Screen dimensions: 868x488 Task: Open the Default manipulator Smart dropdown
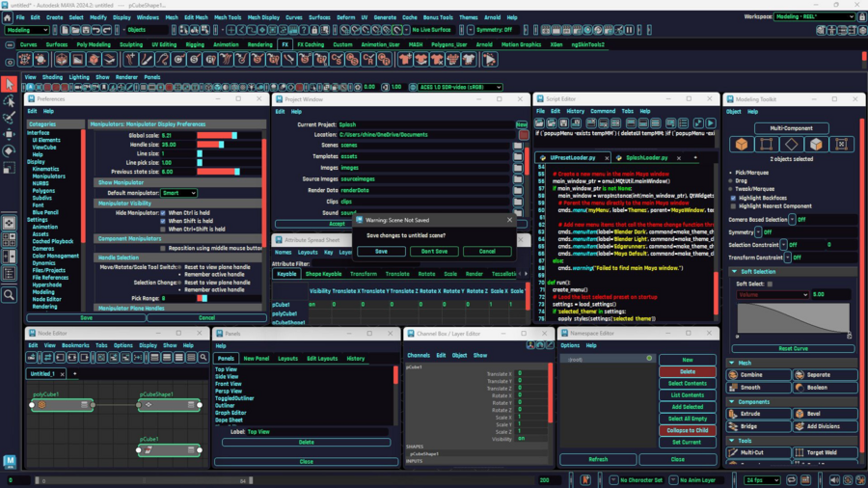(179, 193)
